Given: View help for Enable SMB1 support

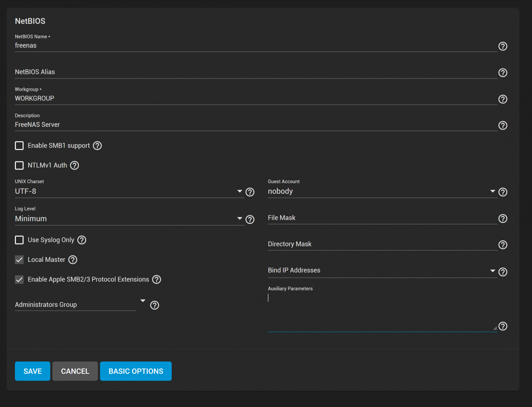Looking at the screenshot, I should (x=97, y=146).
